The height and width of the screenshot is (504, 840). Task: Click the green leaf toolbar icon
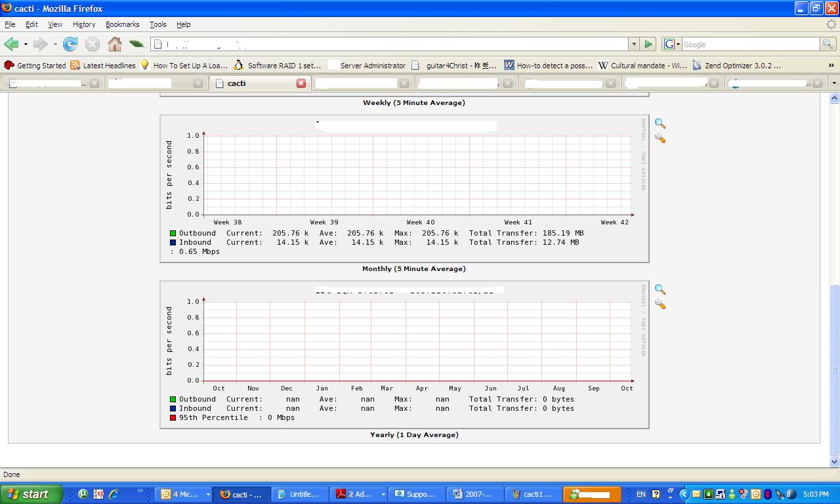tap(136, 44)
